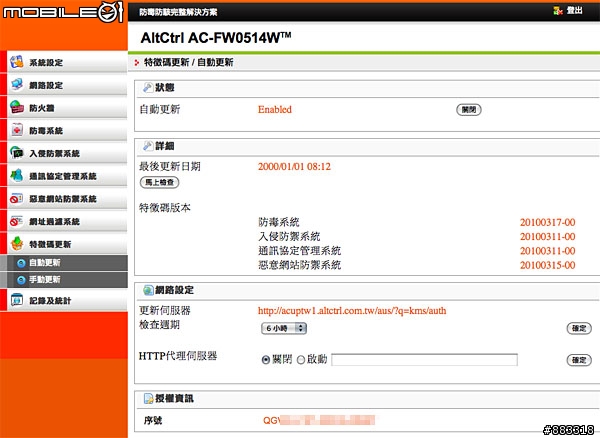600x438 pixels.
Task: Click the bullet icon next to 自動更新 submenu
Action: (x=21, y=263)
